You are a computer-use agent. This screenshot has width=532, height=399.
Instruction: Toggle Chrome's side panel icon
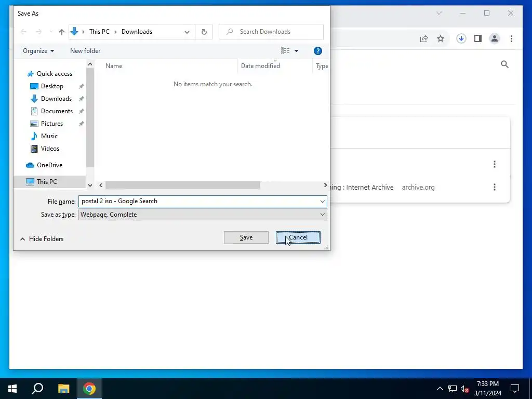point(478,38)
